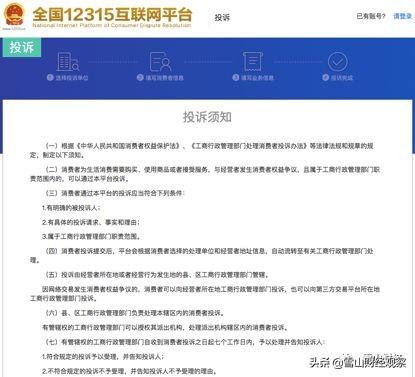Click line 3.属于工商行政管理部门职责范围
This screenshot has height=377, width=415.
91,236
